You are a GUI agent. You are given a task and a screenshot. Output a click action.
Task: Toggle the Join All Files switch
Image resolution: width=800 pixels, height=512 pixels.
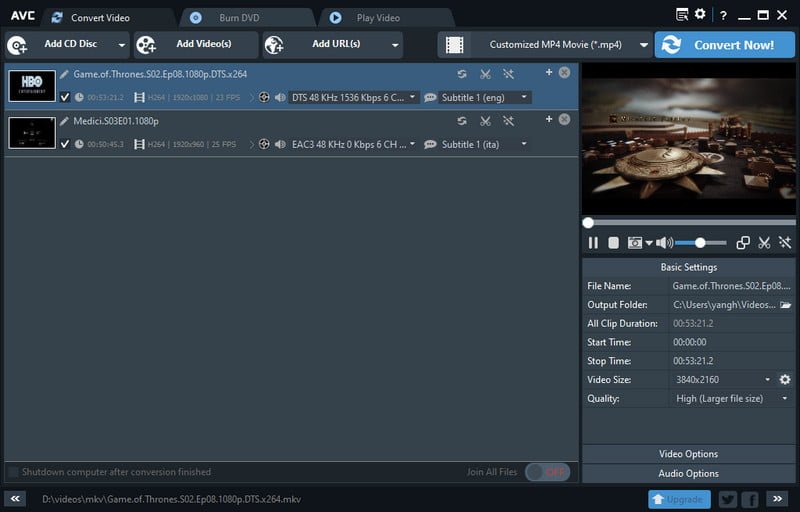(547, 472)
